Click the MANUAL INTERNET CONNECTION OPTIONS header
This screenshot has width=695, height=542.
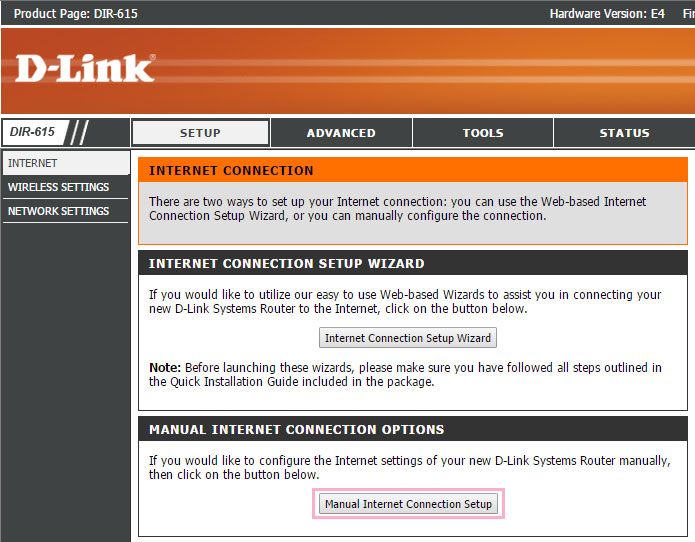[297, 429]
